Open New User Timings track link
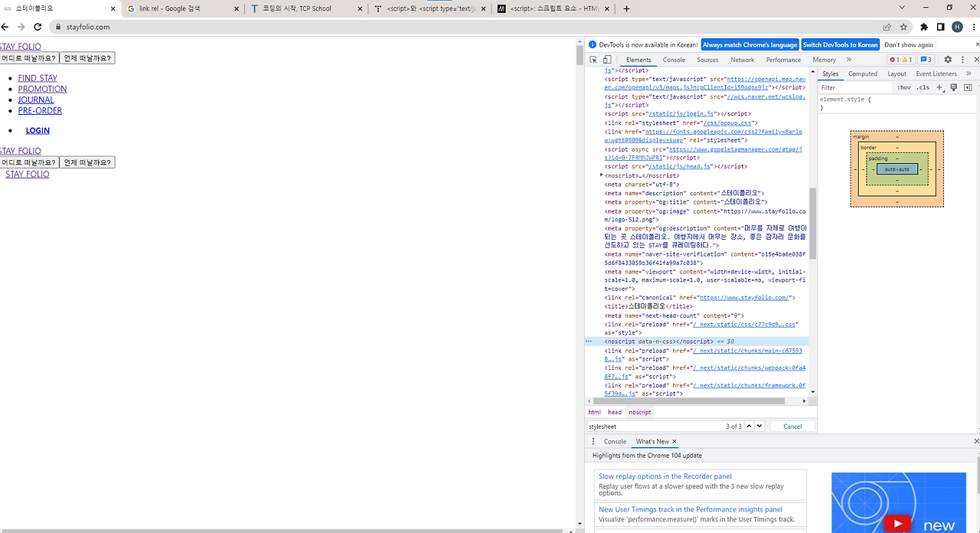This screenshot has height=533, width=980. [x=691, y=509]
